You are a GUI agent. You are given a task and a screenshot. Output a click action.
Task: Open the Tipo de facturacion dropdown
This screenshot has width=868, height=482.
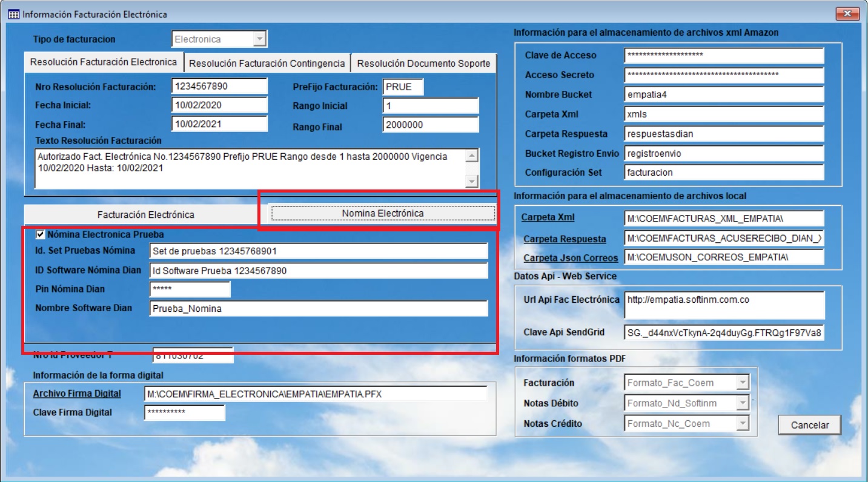[260, 39]
